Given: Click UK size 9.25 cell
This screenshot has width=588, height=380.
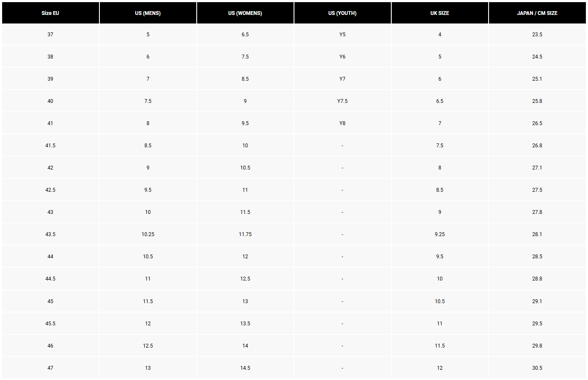Looking at the screenshot, I should tap(440, 234).
